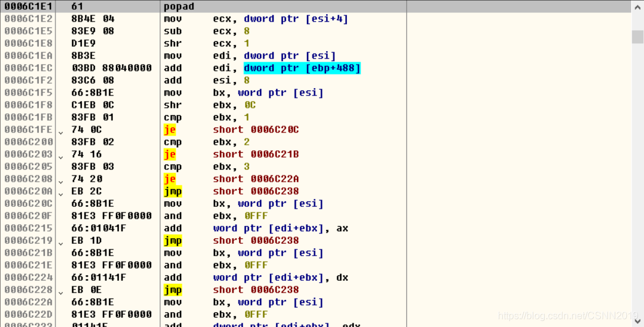Click address 0006C22D

click(29, 314)
